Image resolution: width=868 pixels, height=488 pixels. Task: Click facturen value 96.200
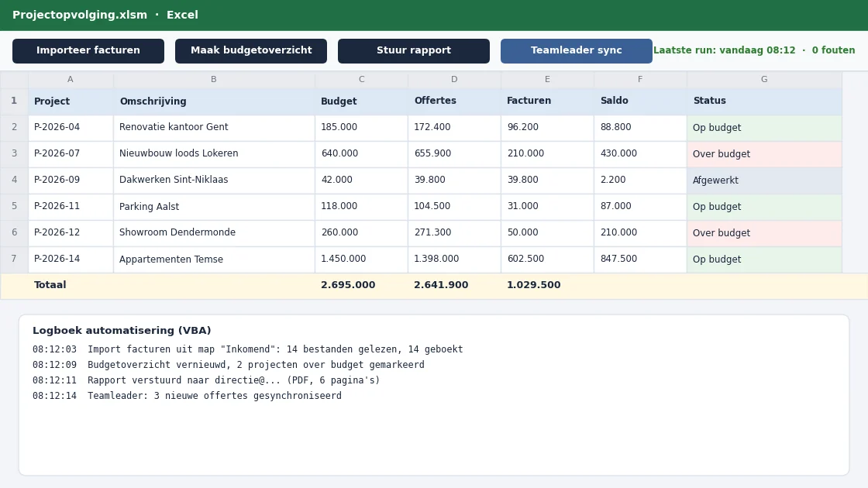(x=547, y=127)
